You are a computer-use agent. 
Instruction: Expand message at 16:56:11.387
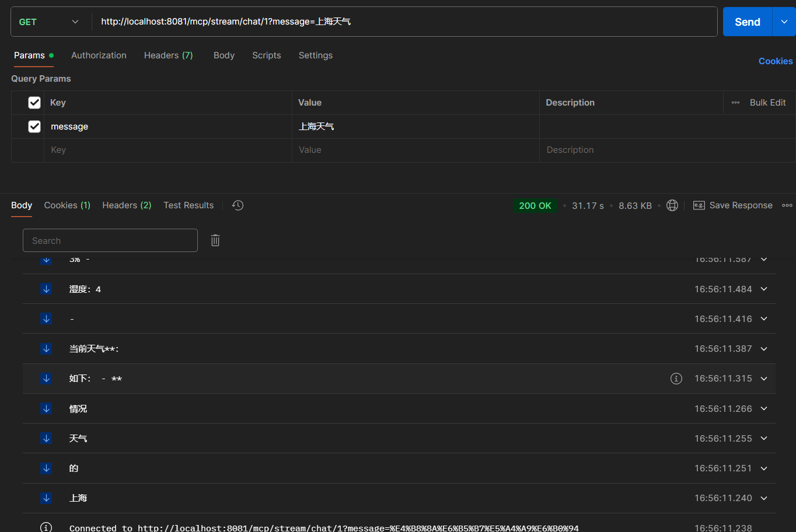(764, 348)
